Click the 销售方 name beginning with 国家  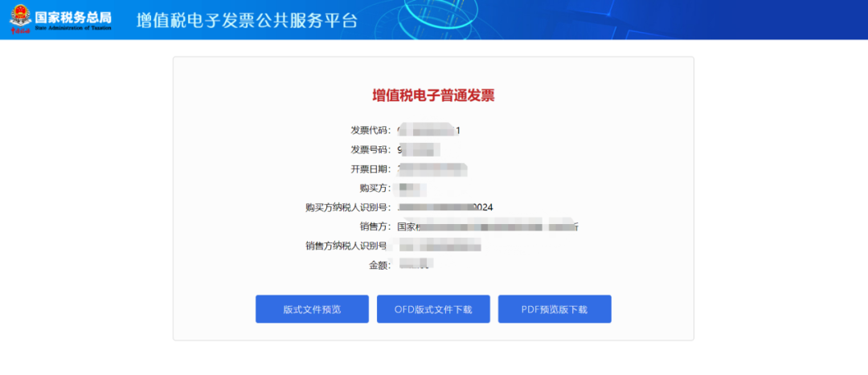(x=488, y=226)
